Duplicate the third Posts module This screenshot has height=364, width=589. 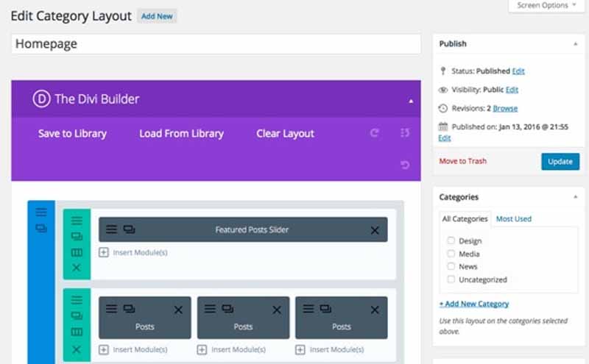click(325, 309)
